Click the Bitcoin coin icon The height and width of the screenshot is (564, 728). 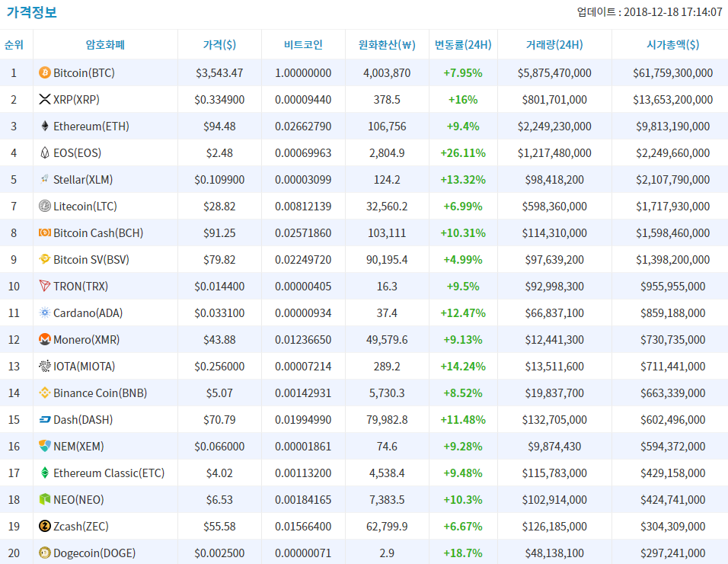pos(45,72)
